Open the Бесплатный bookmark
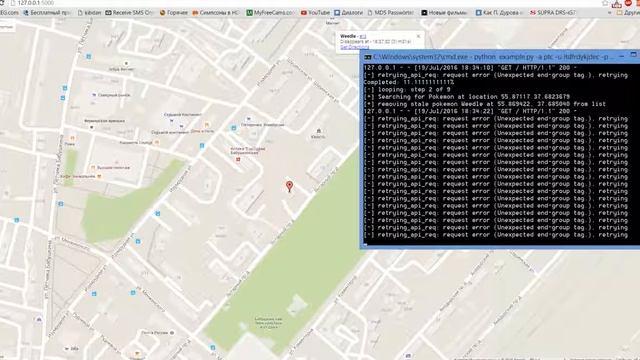 [47, 13]
